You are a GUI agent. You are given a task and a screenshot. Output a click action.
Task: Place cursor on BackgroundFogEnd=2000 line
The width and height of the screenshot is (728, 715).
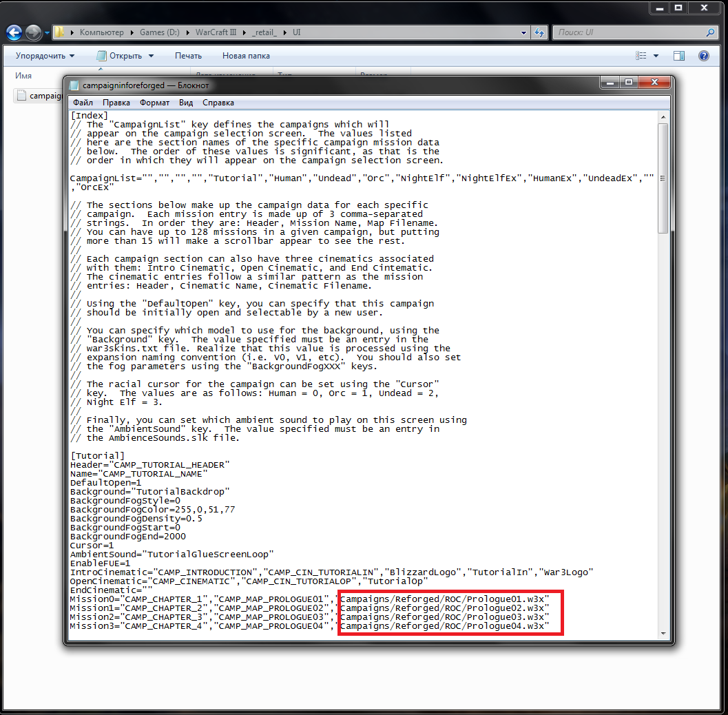pos(128,537)
